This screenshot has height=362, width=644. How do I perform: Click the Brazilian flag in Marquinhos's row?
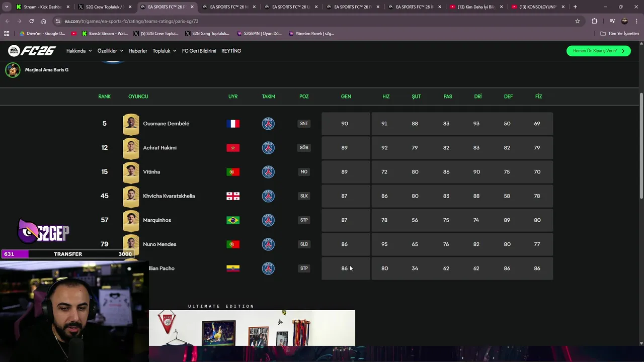[x=233, y=220]
